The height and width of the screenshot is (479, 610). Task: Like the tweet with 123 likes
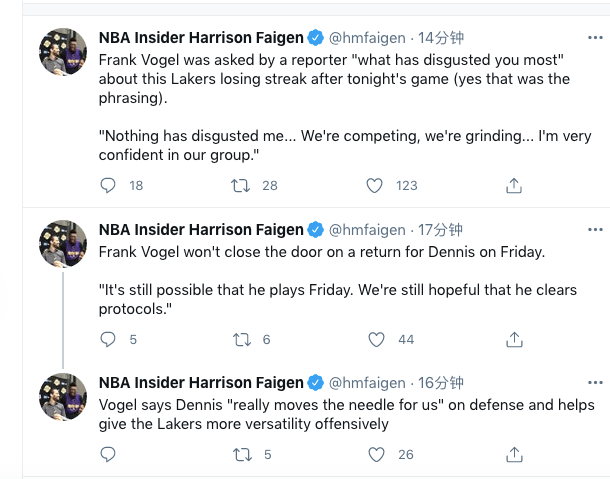point(374,185)
